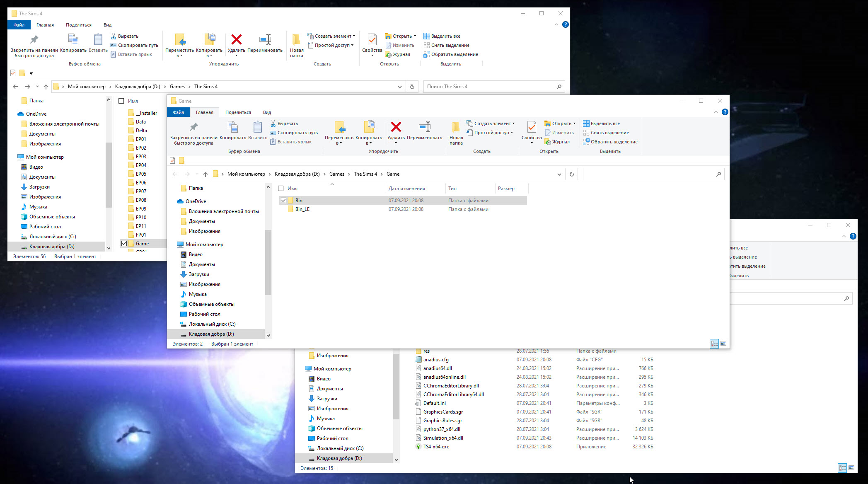Select Загрузки in The Sims 4 window sidebar

tap(39, 187)
